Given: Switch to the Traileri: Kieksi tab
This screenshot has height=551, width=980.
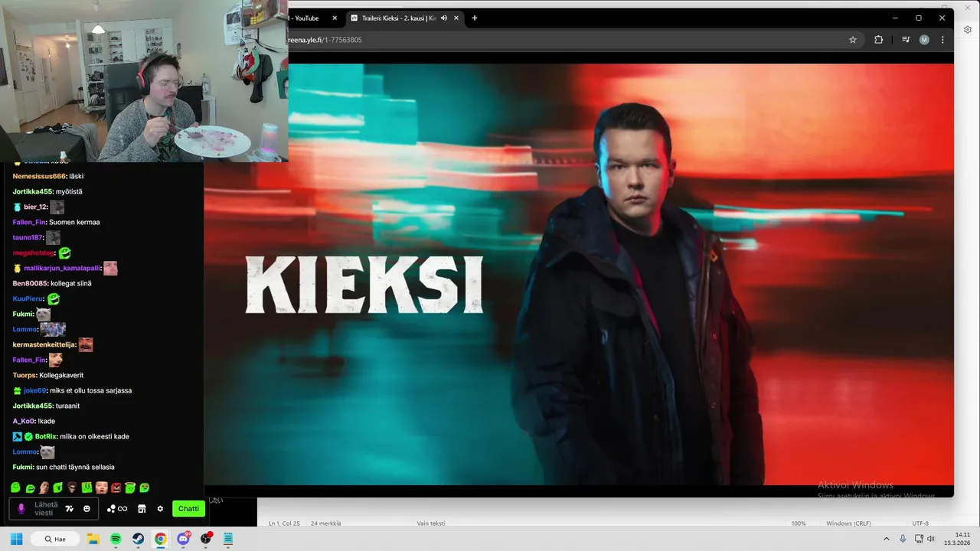Looking at the screenshot, I should click(x=404, y=18).
